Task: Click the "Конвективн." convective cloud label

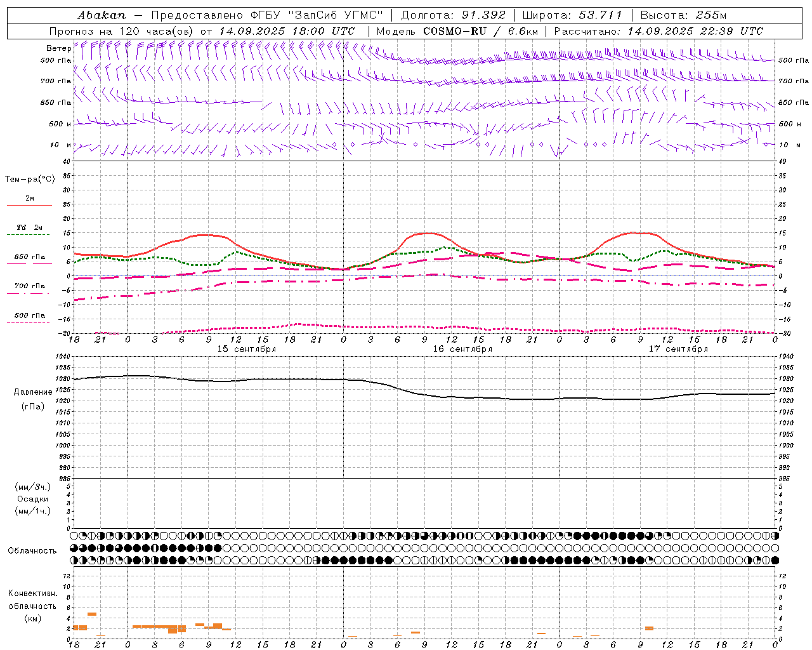Action: pos(32,594)
